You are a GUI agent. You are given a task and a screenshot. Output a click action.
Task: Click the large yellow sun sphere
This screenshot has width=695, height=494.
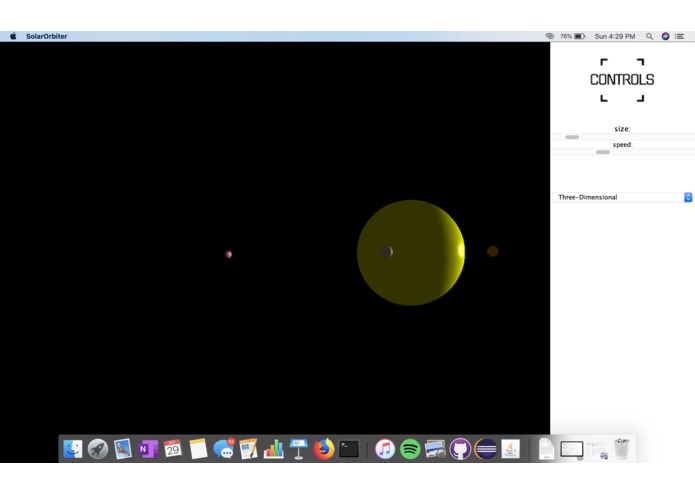411,253
